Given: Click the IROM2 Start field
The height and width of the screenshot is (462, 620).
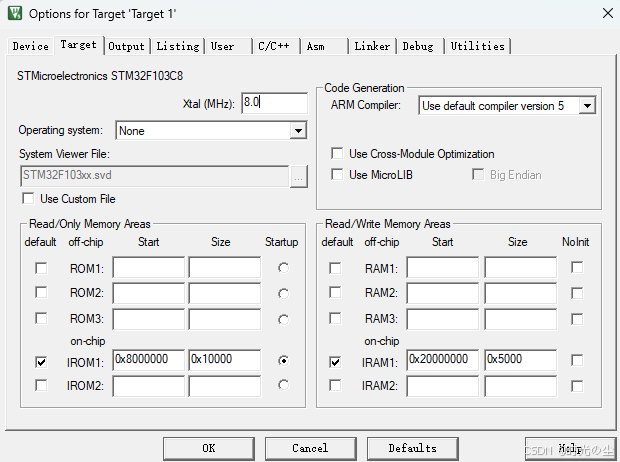Looking at the screenshot, I should pos(149,386).
